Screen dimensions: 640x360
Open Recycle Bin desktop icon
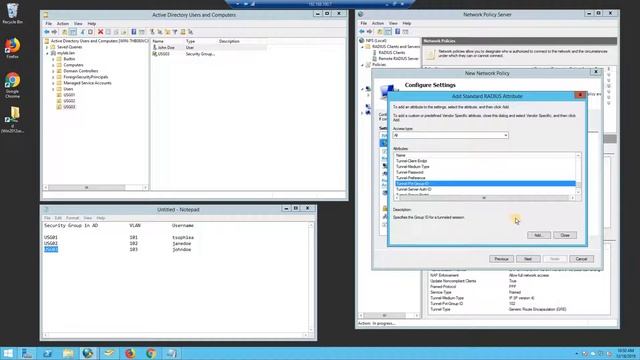(x=13, y=13)
